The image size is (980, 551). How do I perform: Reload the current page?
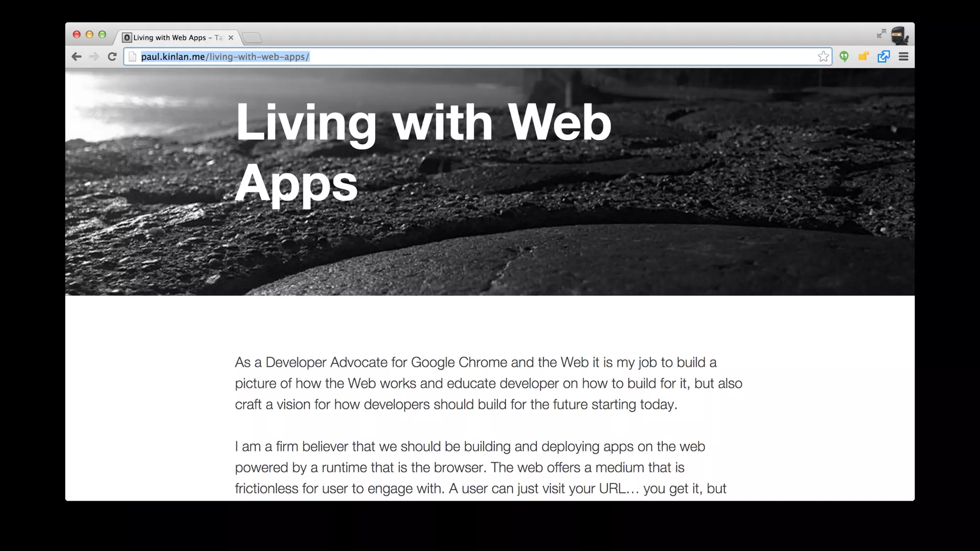click(x=112, y=57)
